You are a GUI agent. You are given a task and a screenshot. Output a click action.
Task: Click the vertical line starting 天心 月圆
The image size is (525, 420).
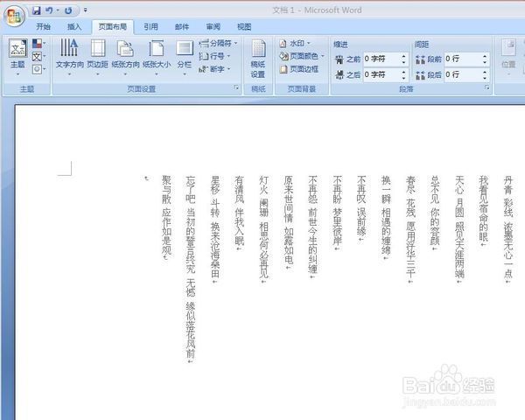[x=459, y=229]
